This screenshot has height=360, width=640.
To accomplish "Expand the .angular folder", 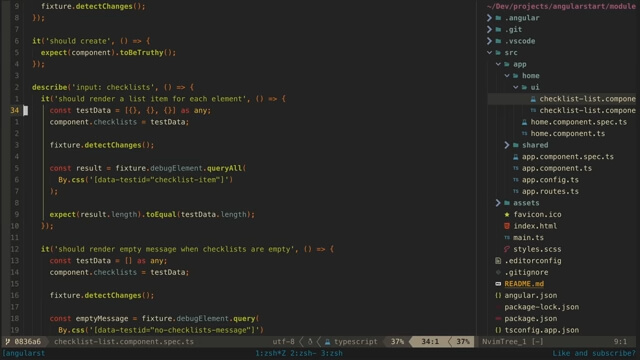I will click(489, 18).
